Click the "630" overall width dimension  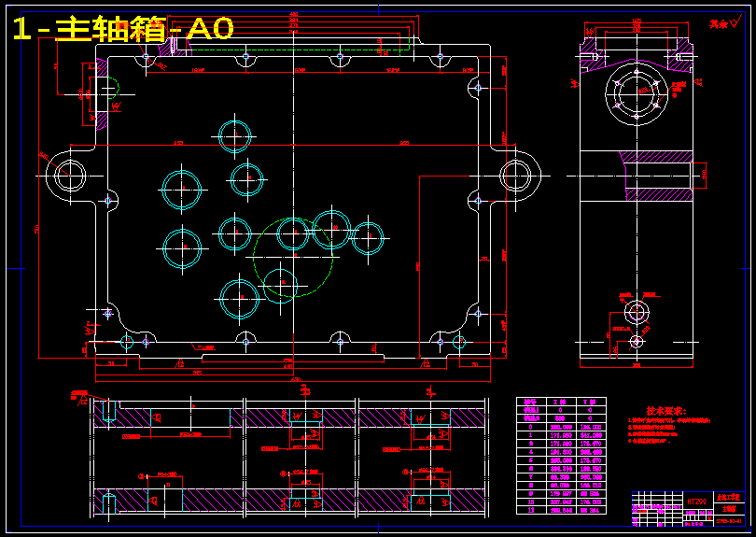296,379
